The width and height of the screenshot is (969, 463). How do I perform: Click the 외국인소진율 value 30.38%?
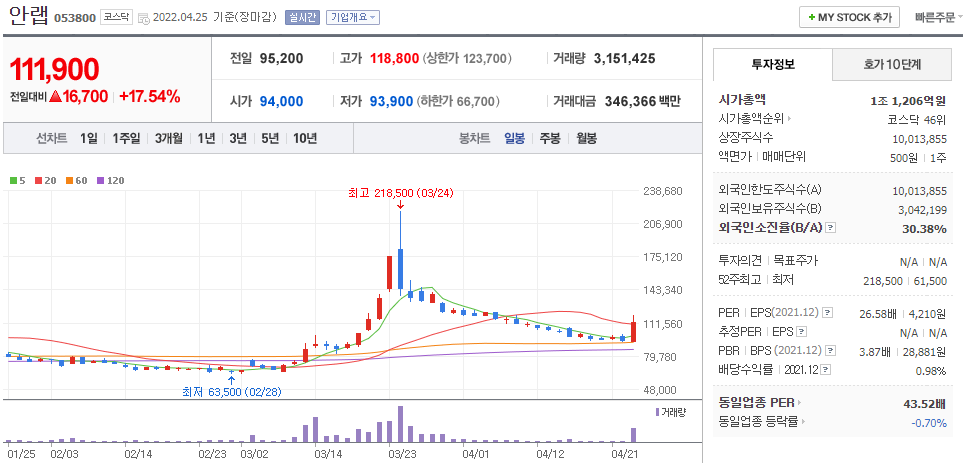pos(927,229)
